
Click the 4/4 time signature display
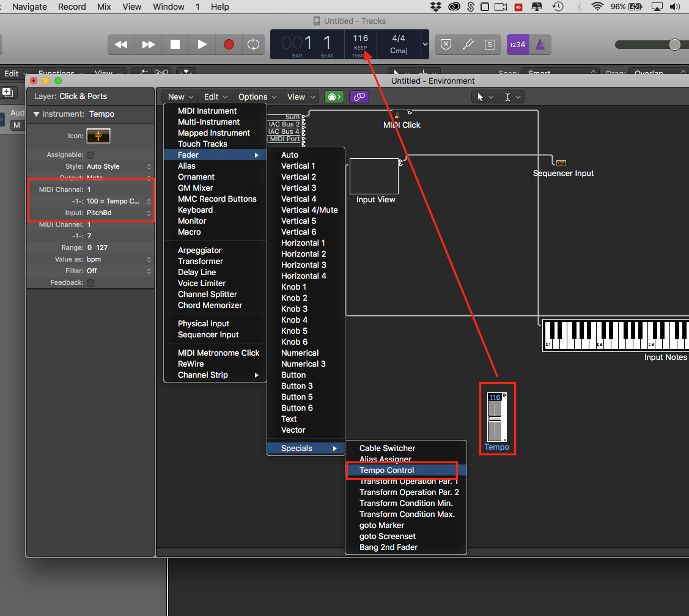coord(399,38)
